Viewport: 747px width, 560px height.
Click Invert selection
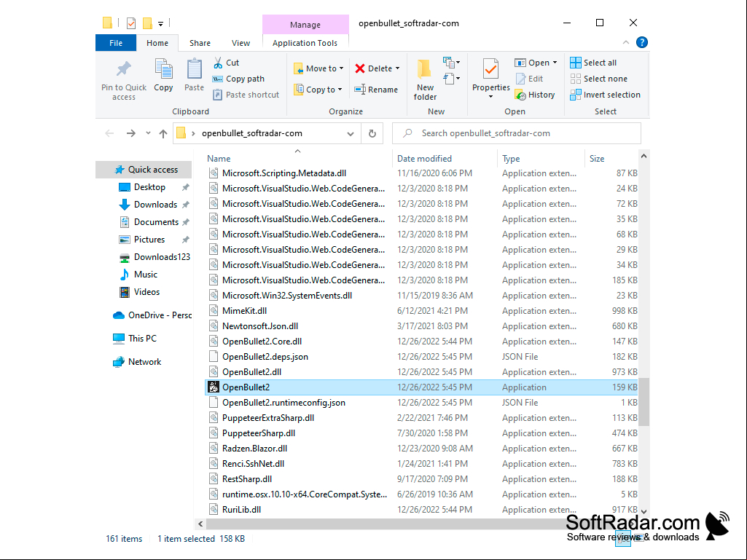tap(606, 95)
